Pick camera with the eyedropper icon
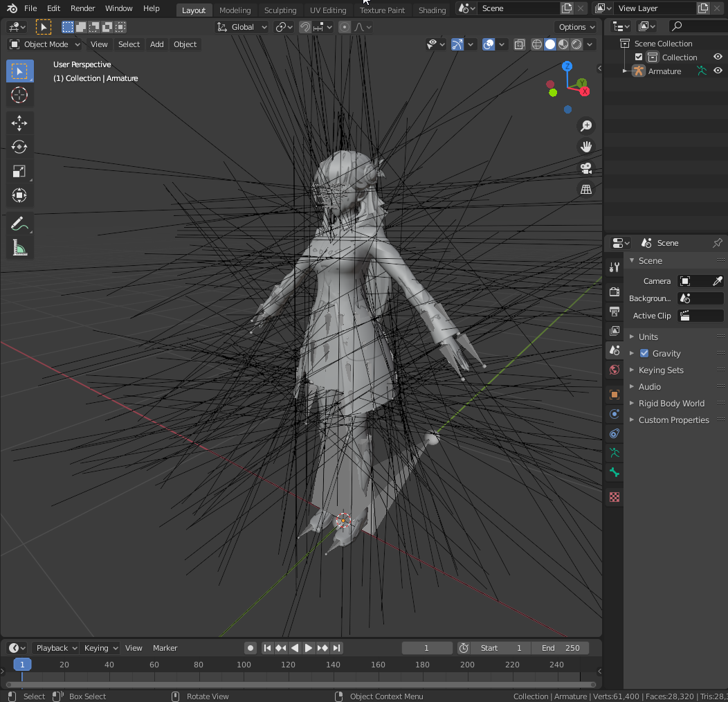The image size is (728, 702). click(718, 281)
